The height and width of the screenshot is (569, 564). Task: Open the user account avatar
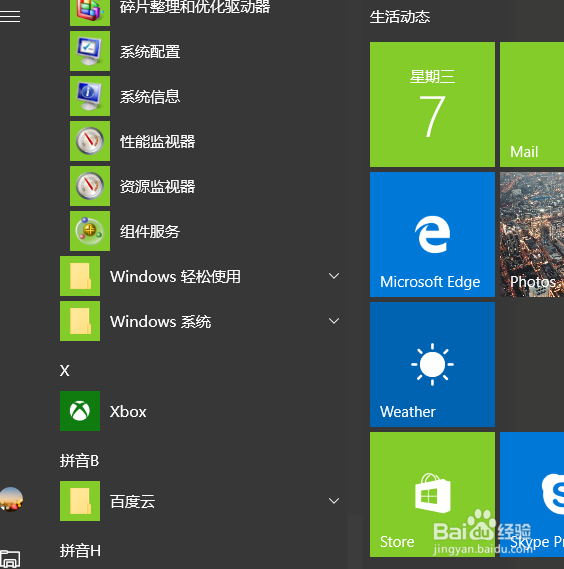11,499
